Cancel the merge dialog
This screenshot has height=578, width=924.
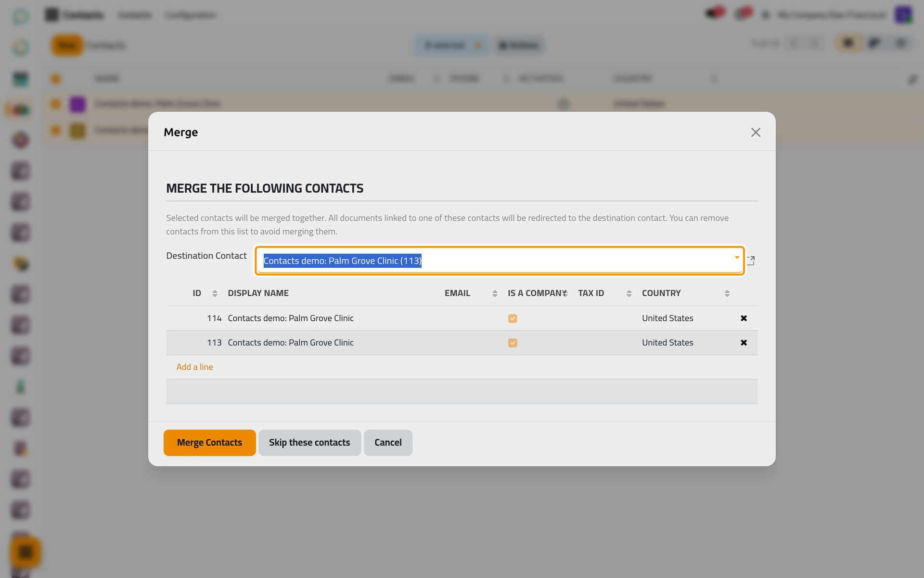click(x=388, y=443)
